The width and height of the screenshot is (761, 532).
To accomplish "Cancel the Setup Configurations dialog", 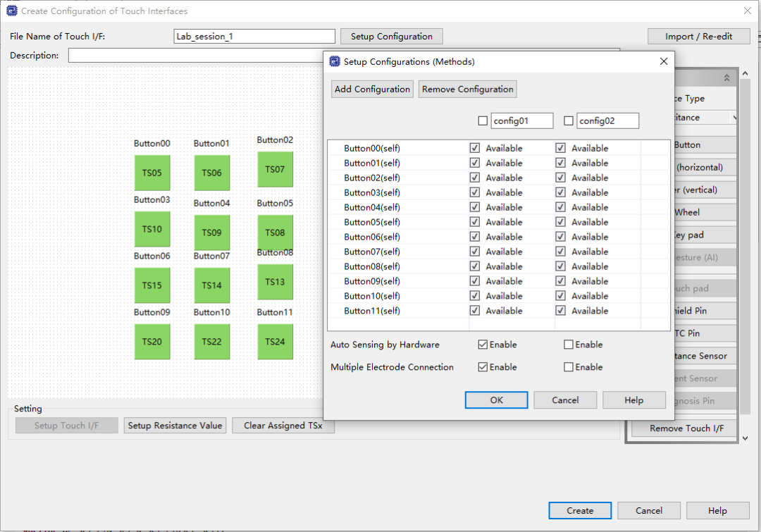I will point(565,400).
